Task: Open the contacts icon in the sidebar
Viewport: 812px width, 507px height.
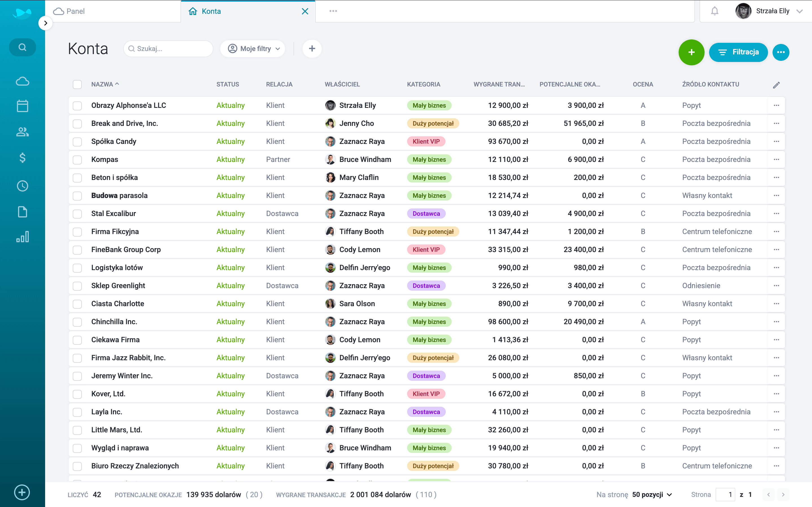Action: 22,132
